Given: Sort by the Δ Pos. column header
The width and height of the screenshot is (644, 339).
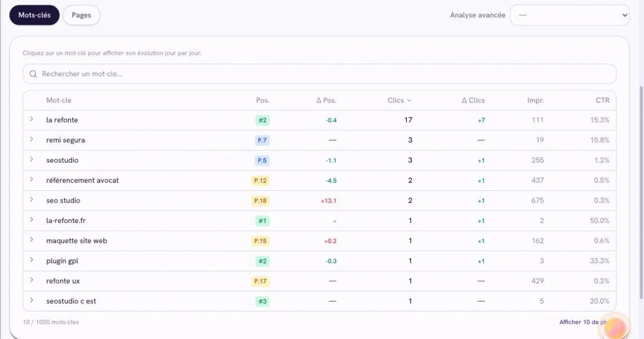Looking at the screenshot, I should (x=326, y=100).
